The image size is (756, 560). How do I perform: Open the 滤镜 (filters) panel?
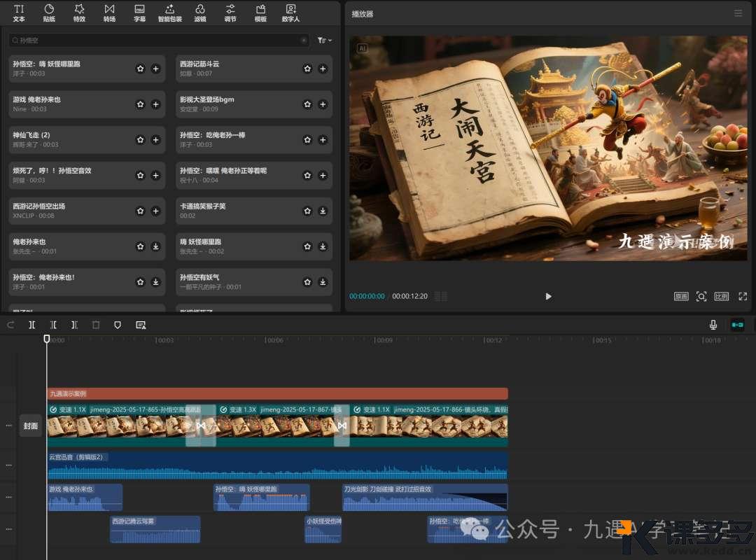[200, 13]
